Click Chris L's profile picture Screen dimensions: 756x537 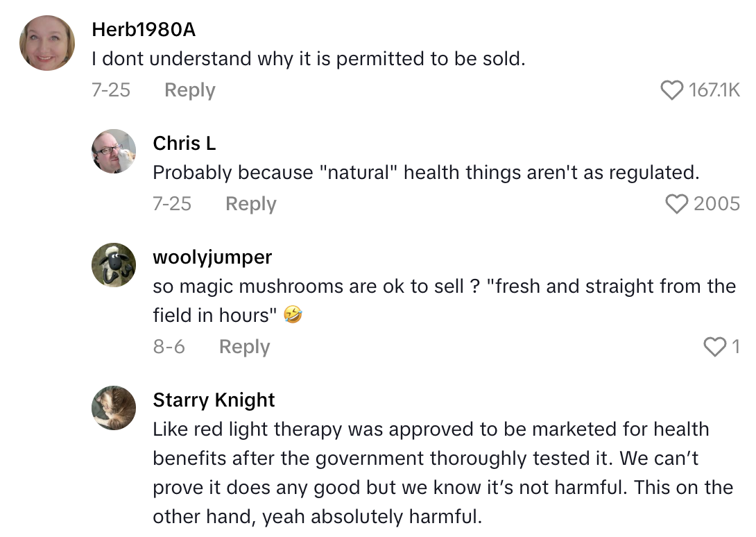point(114,151)
